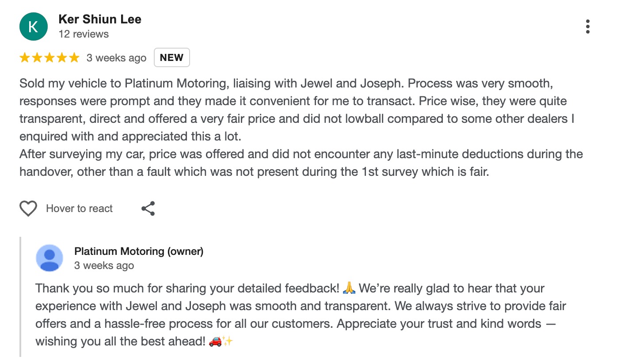Click the NEW badge beside the rating
The image size is (640, 364).
pyautogui.click(x=171, y=57)
